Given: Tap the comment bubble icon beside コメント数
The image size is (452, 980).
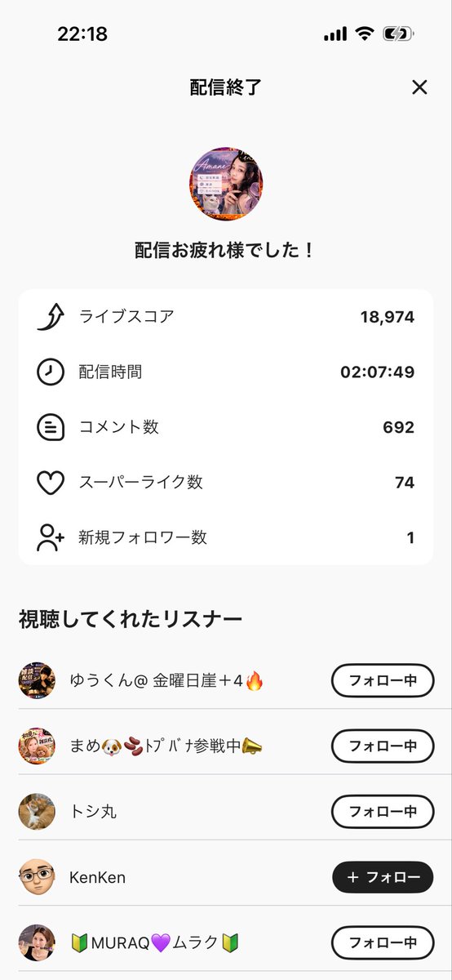Looking at the screenshot, I should 51,427.
